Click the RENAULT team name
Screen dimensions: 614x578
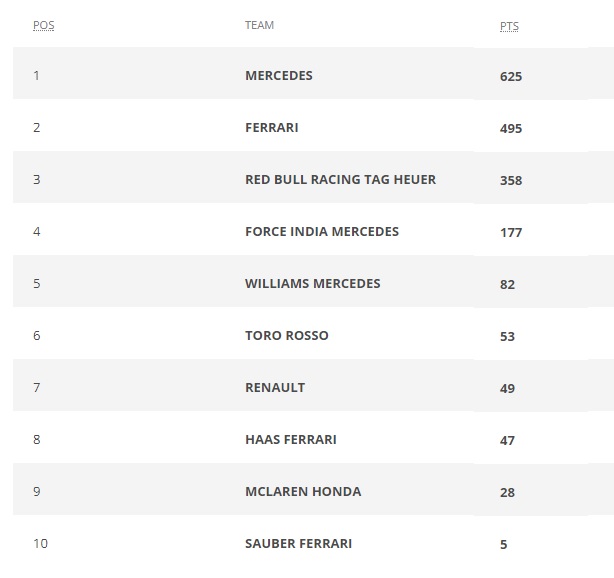click(x=275, y=388)
